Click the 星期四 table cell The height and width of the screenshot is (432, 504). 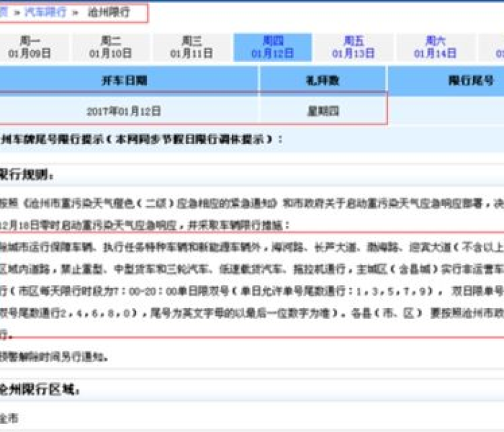[x=323, y=111]
